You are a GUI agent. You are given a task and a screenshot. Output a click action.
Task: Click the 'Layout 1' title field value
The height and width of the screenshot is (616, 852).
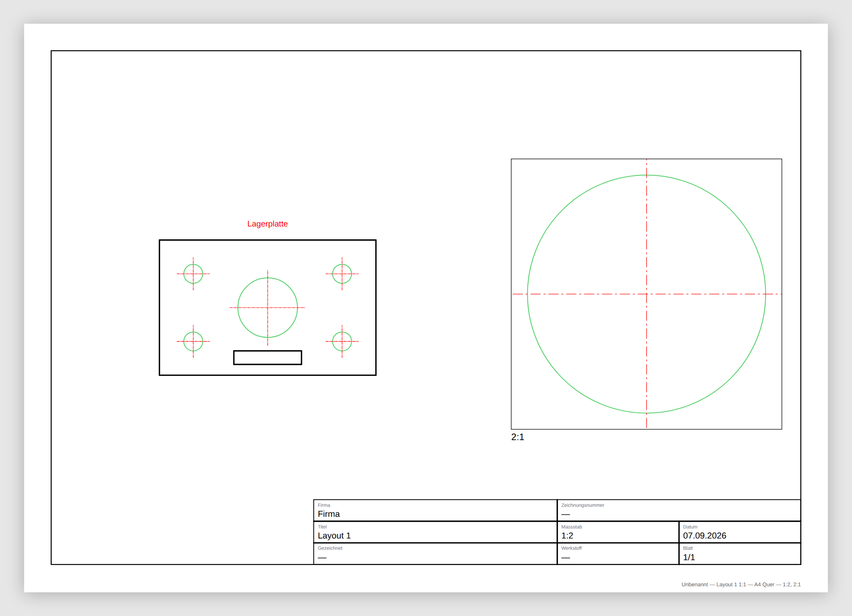point(334,536)
